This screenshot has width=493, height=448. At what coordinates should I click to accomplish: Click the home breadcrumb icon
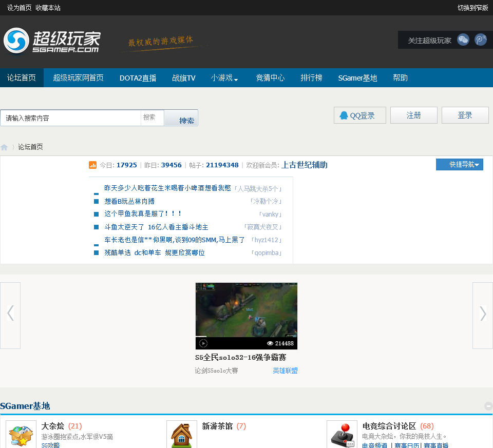tap(4, 147)
